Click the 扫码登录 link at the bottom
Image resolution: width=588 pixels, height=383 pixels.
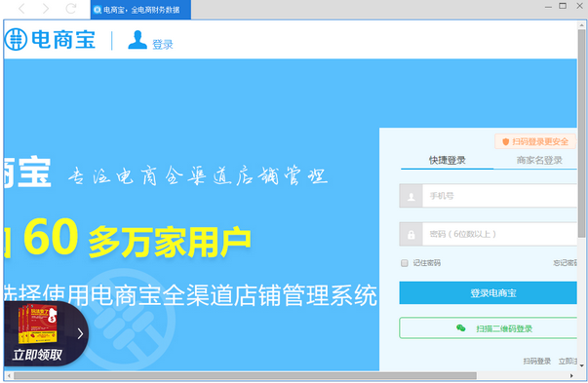(537, 362)
